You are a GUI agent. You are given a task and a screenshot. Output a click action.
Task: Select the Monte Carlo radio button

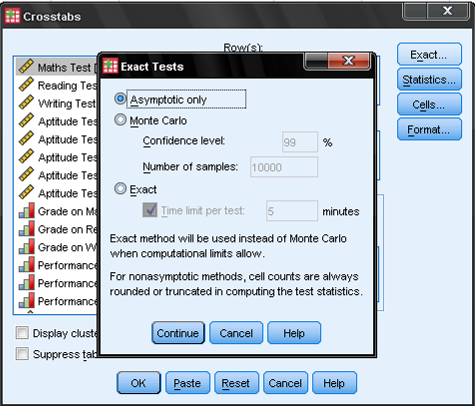pos(120,119)
